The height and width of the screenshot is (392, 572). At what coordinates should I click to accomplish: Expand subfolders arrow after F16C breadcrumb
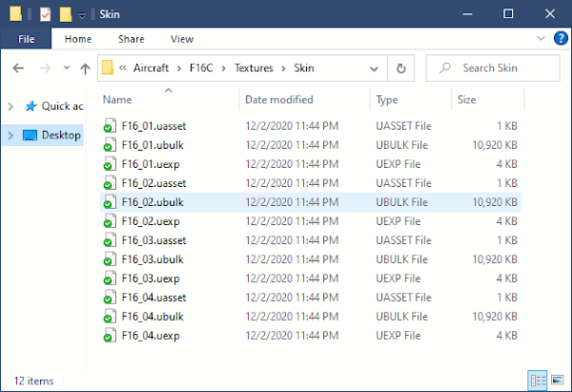[223, 69]
